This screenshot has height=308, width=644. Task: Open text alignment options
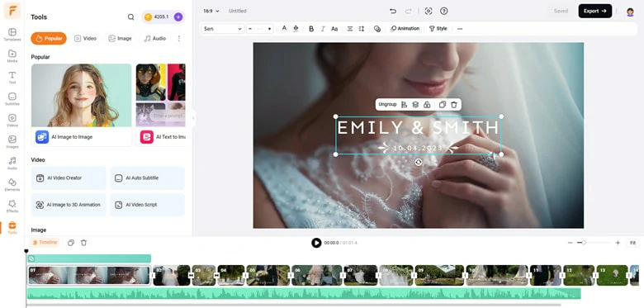350,29
